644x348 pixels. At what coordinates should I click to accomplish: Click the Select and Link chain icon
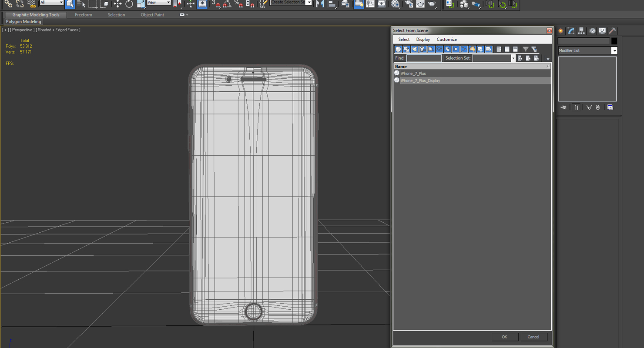pos(8,4)
